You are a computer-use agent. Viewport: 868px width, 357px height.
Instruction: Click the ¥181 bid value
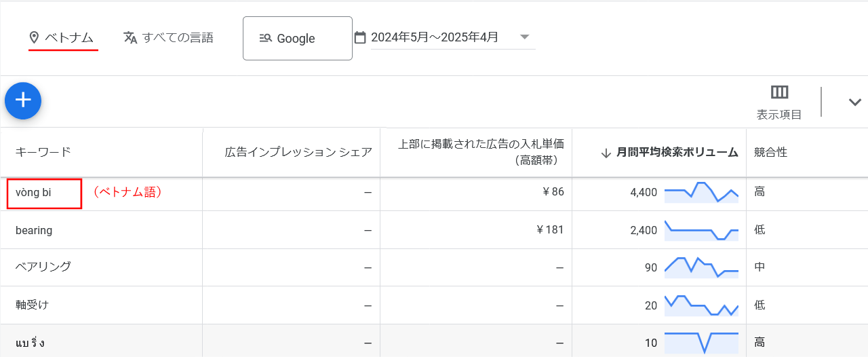tap(550, 229)
